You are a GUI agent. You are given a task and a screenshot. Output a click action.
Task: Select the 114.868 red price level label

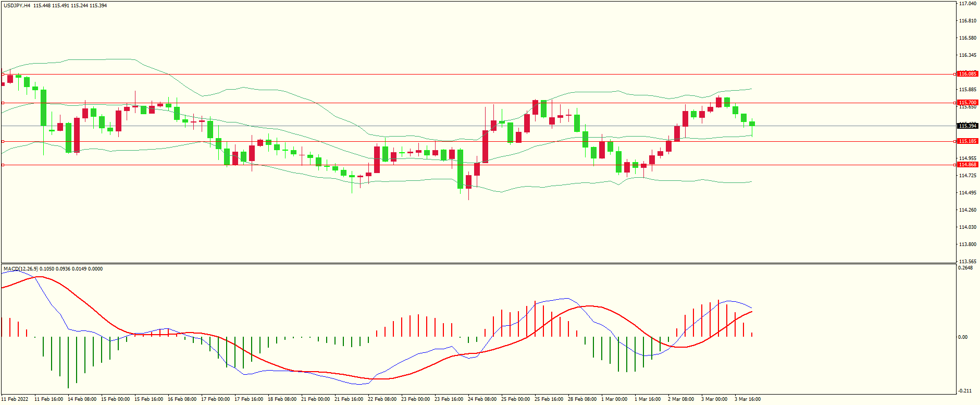[968, 165]
